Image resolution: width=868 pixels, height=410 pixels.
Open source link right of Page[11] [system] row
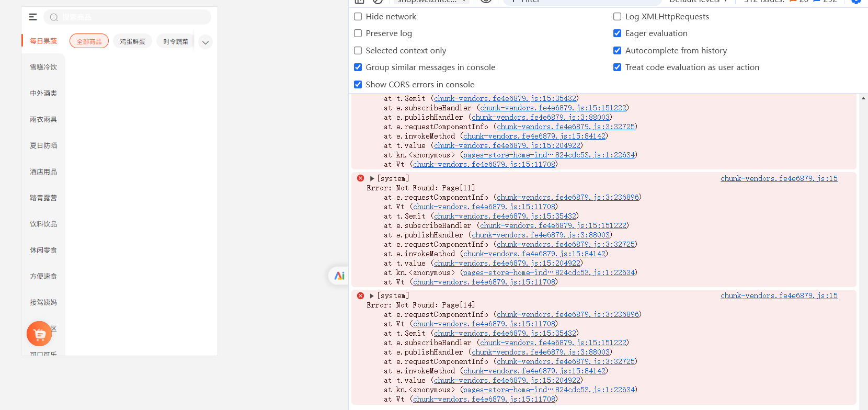coord(779,178)
